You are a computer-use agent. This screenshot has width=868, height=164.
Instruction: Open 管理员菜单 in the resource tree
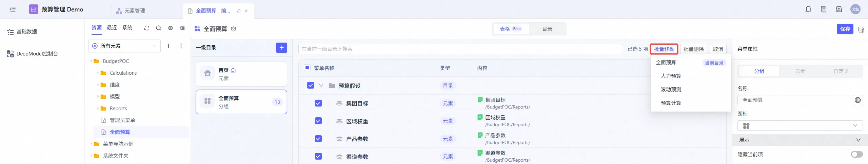tap(122, 120)
